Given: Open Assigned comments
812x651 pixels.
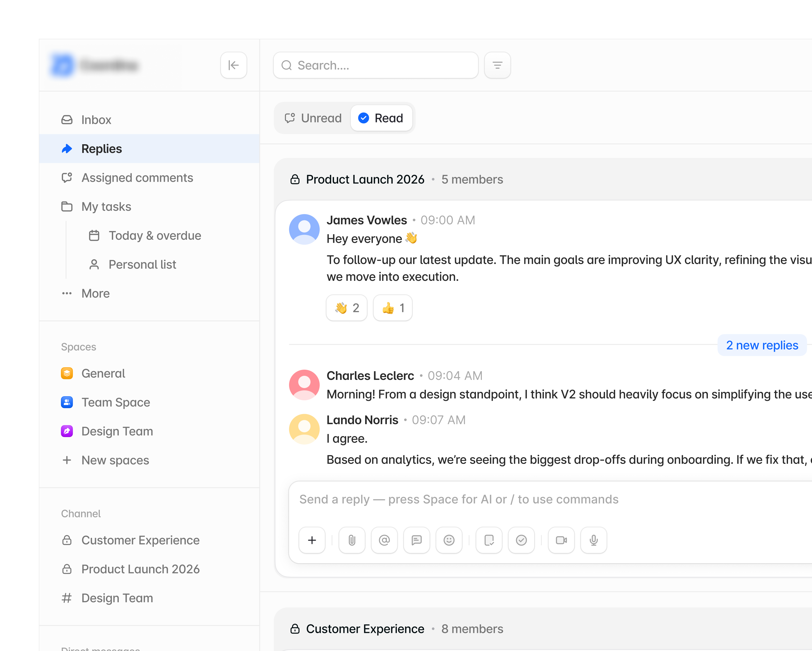Looking at the screenshot, I should [x=149, y=178].
